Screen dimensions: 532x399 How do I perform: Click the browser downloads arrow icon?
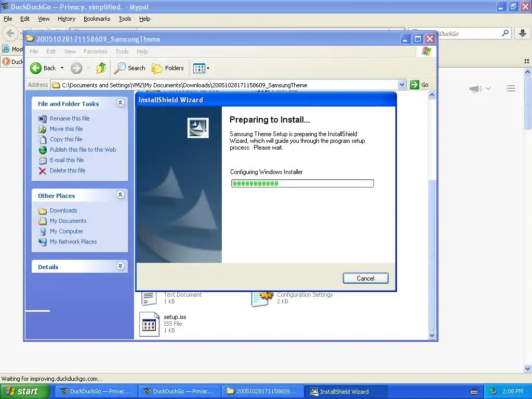[523, 33]
